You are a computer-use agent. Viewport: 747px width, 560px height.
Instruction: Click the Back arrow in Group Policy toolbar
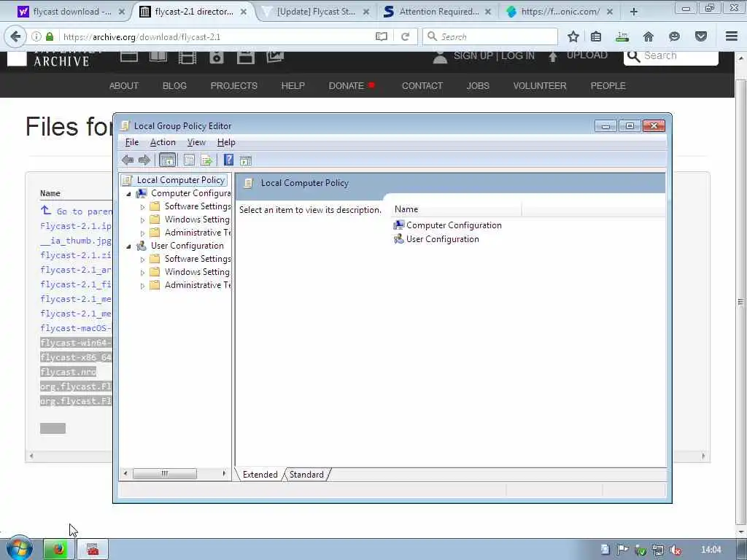[x=127, y=160]
